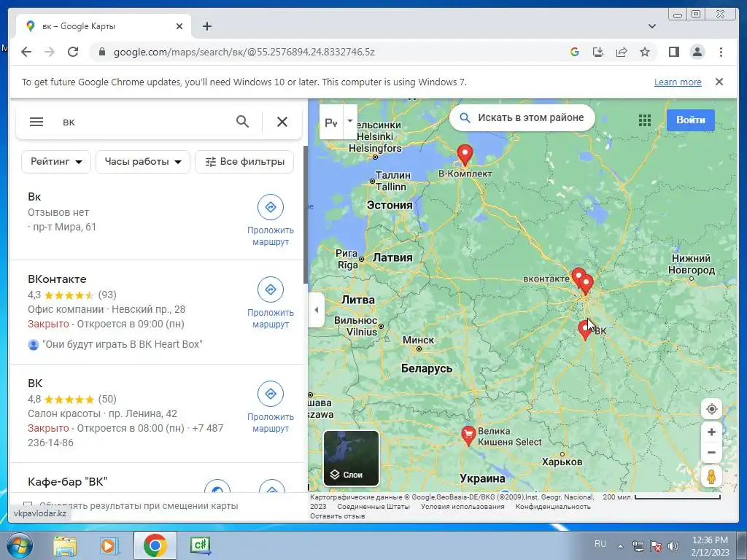
Task: Click Конфиденциальность link
Action: click(x=553, y=507)
